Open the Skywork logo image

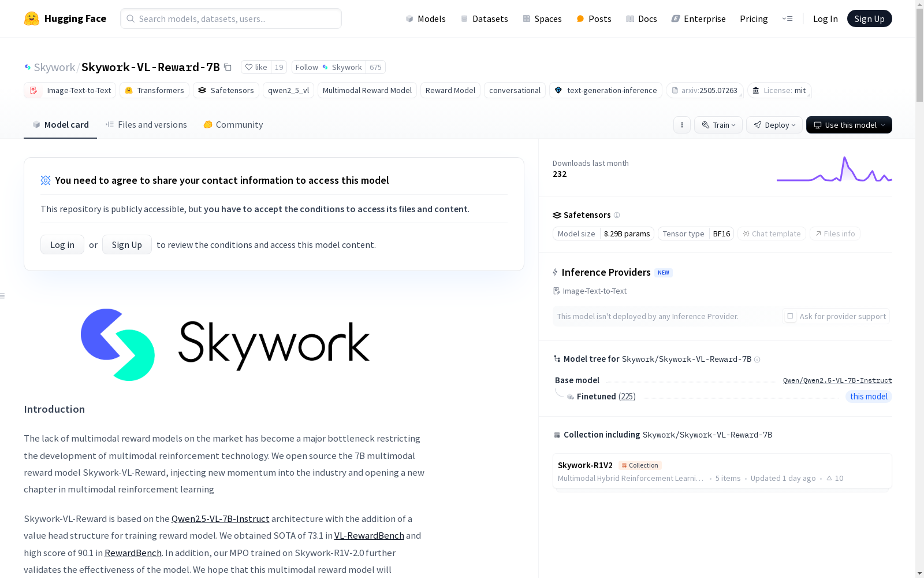(225, 344)
